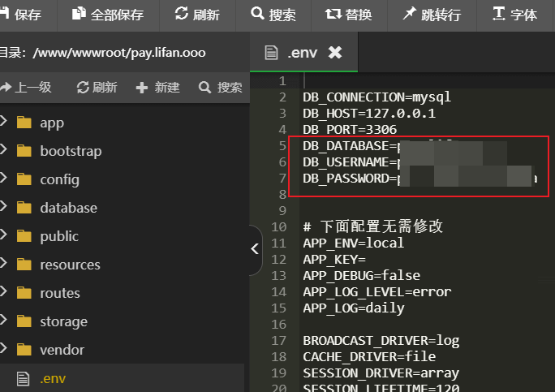Click the app folder icon
Viewport: 555px width, 392px height.
(x=24, y=123)
